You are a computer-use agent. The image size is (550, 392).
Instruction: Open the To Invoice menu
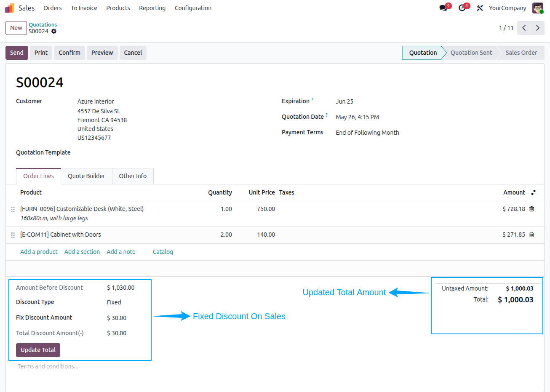(x=84, y=8)
